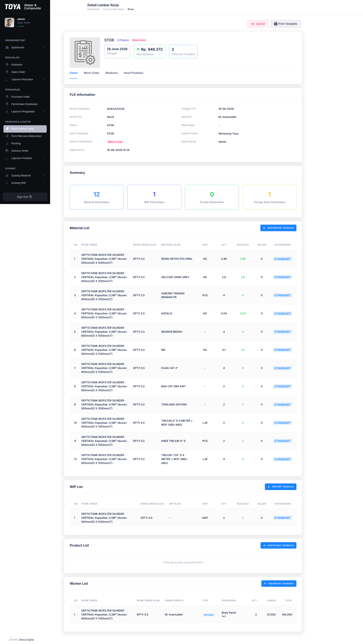Click the Nilai Realisasi money icon
Viewport: 363px width, 644px height.
[x=138, y=49]
